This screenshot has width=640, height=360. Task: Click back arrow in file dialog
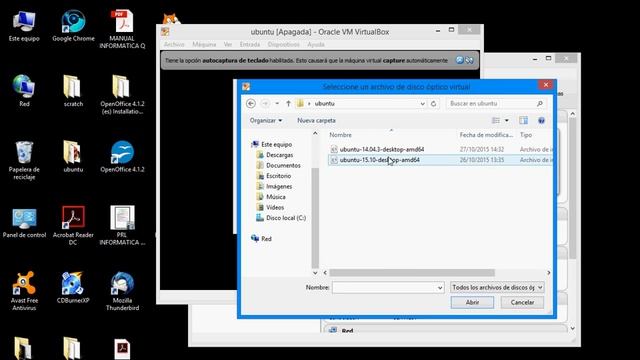click(251, 104)
